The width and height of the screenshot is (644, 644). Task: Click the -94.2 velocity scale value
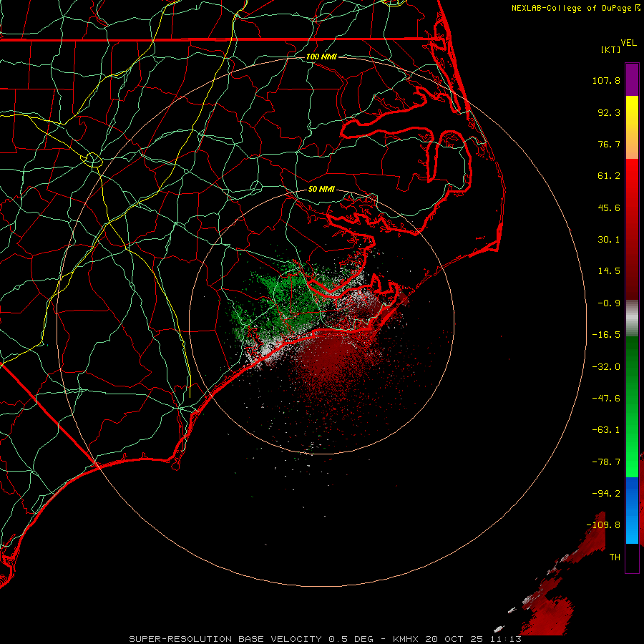pos(606,493)
